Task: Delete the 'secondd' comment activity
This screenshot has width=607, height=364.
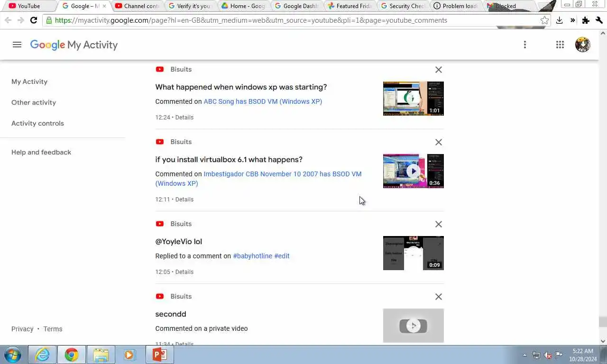Action: point(439,297)
